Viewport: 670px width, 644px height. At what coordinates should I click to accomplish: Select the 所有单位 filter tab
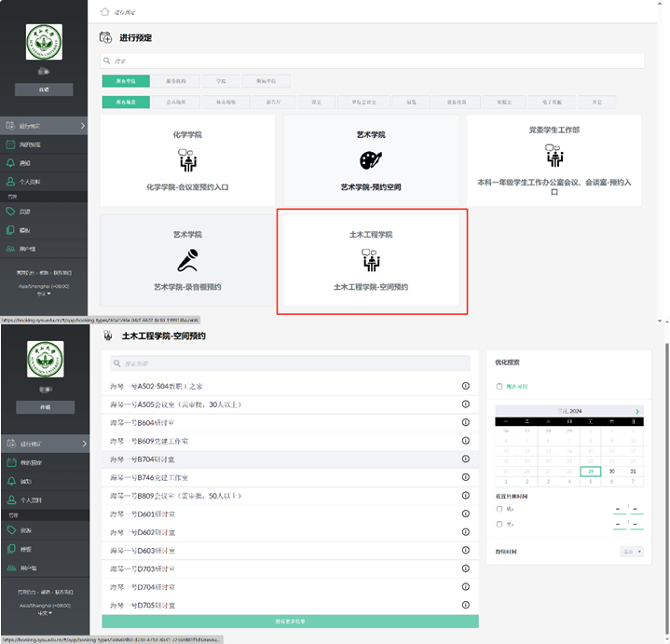point(126,81)
